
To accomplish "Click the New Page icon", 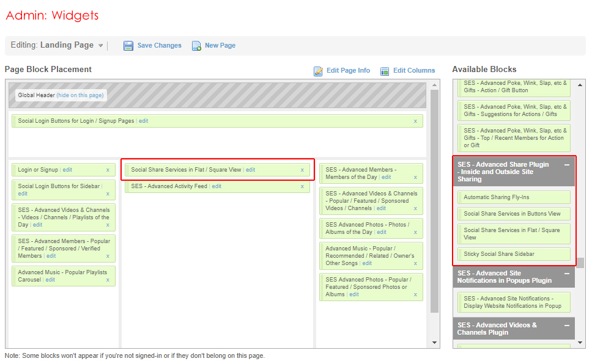I will coord(196,46).
